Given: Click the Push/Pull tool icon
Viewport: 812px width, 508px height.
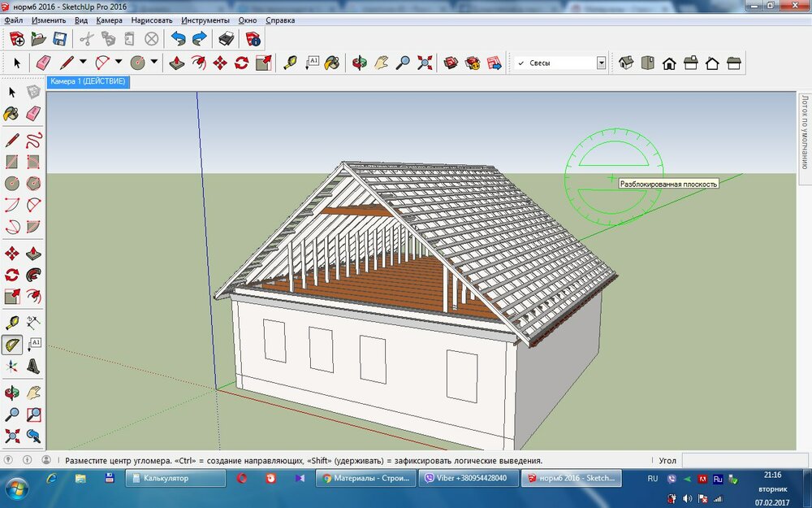Looking at the screenshot, I should 176,63.
